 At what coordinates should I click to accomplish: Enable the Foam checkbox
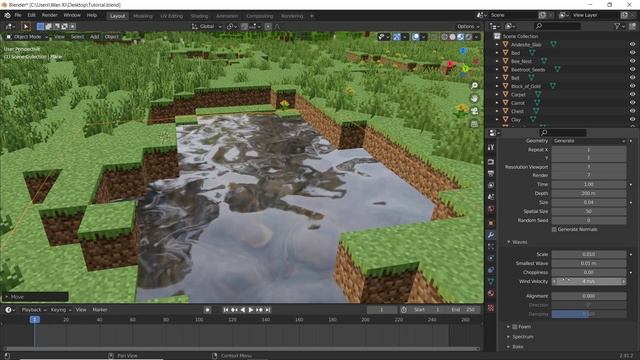click(515, 327)
